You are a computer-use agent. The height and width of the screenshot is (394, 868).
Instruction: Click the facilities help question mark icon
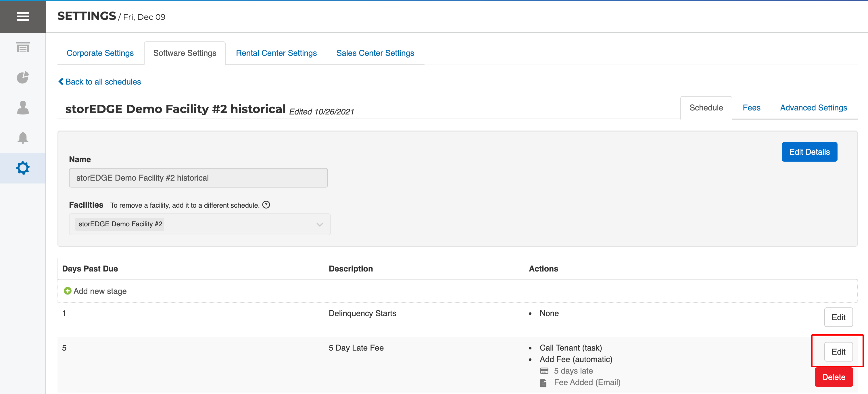point(266,204)
